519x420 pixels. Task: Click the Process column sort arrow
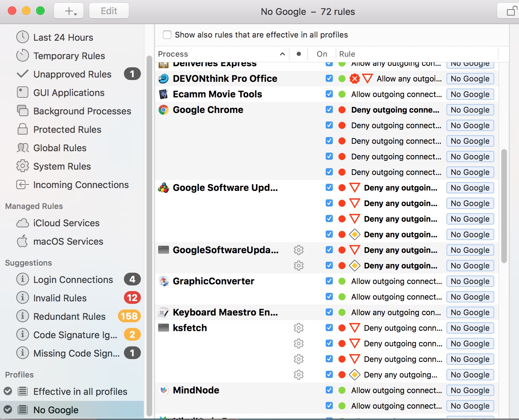coord(282,54)
